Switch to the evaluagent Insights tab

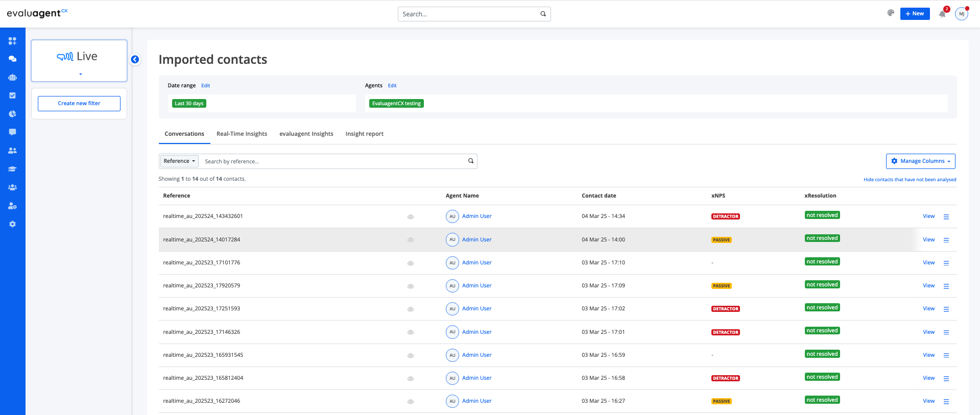pos(306,134)
